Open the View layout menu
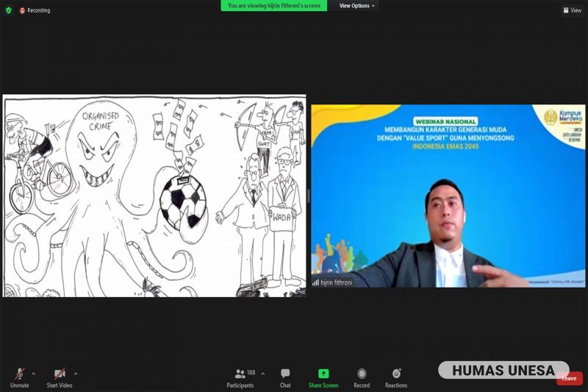Image resolution: width=588 pixels, height=392 pixels. 573,10
